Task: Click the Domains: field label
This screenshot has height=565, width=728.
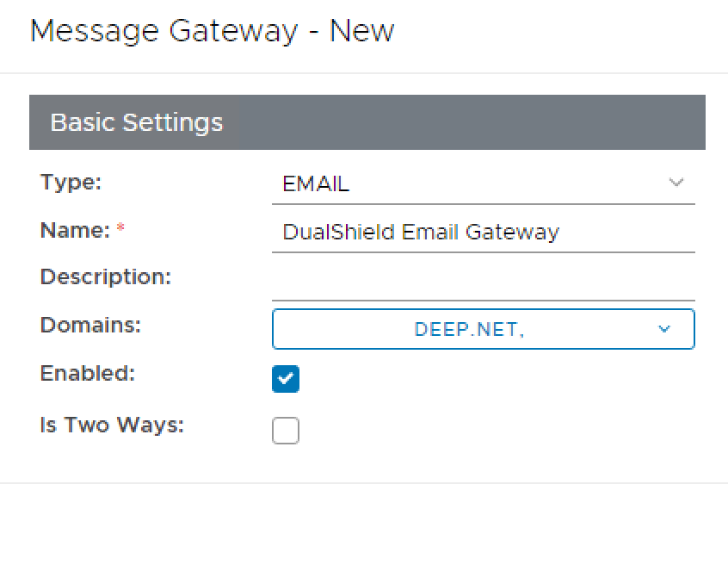Action: point(90,326)
